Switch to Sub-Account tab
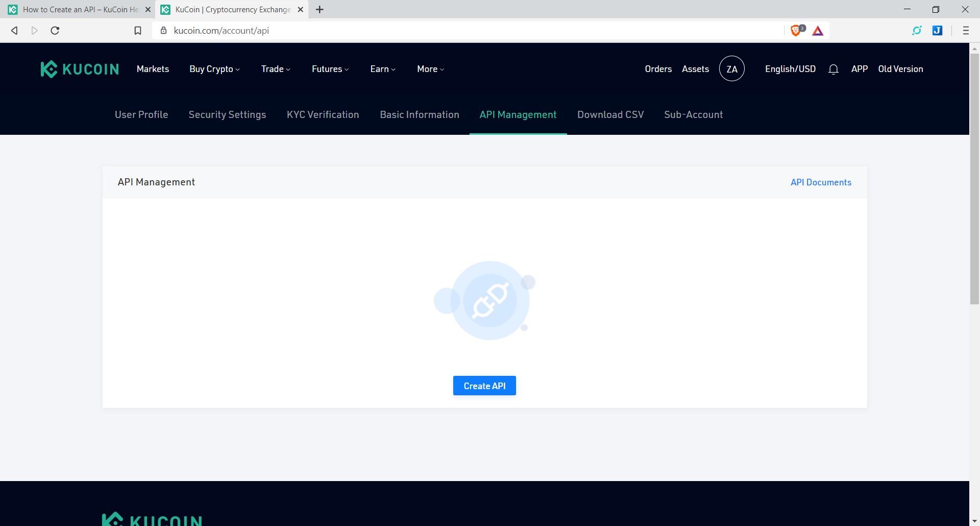980x526 pixels. [694, 114]
